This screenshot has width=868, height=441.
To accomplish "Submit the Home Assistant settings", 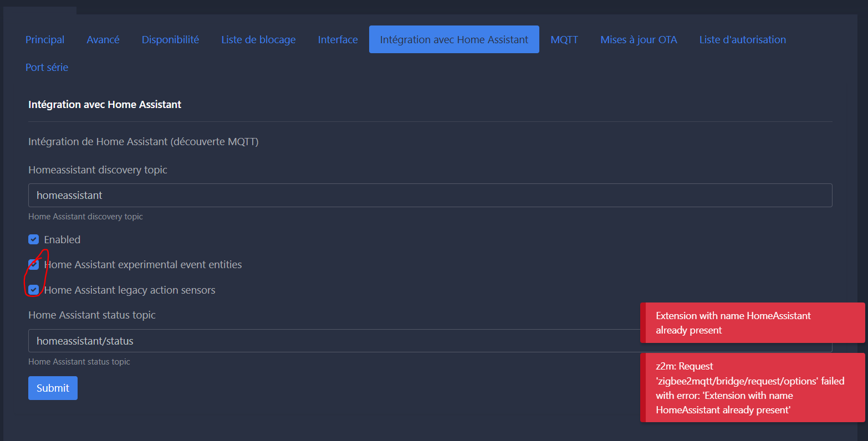I will [x=53, y=388].
